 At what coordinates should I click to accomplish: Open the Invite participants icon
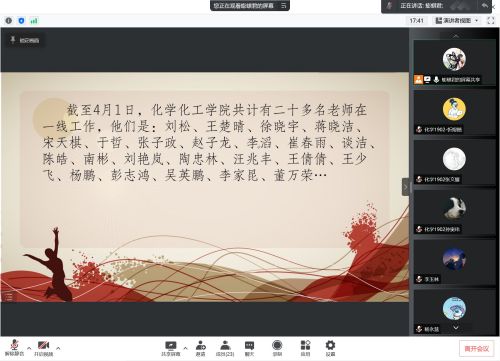point(200,348)
